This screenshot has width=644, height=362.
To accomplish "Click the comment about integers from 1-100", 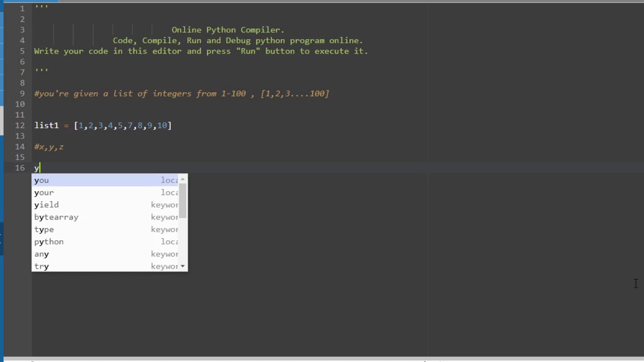I will pyautogui.click(x=182, y=94).
